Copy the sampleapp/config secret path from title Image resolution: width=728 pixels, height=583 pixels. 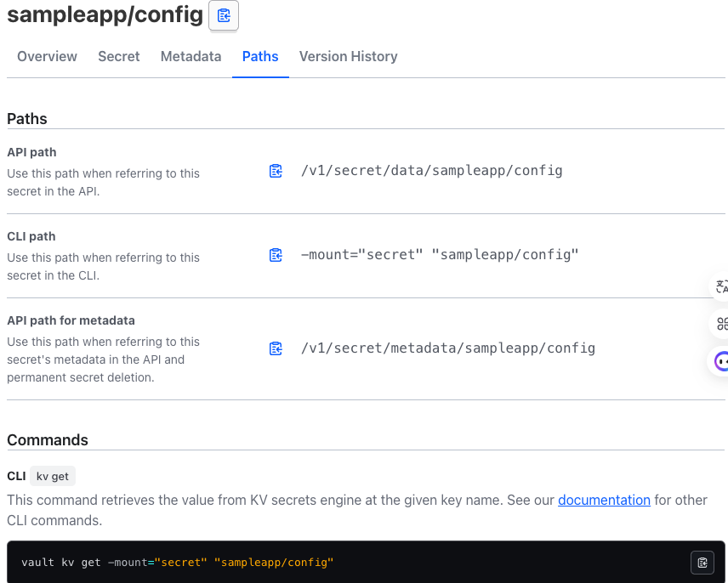pos(224,16)
